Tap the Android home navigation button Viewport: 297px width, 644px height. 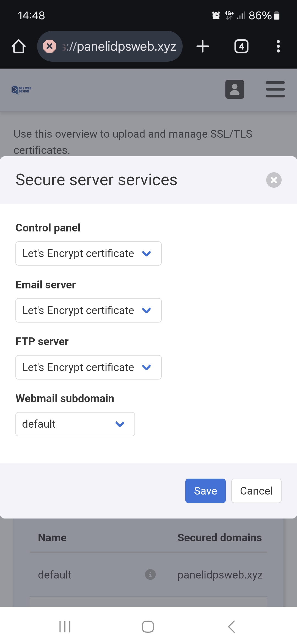(x=148, y=627)
